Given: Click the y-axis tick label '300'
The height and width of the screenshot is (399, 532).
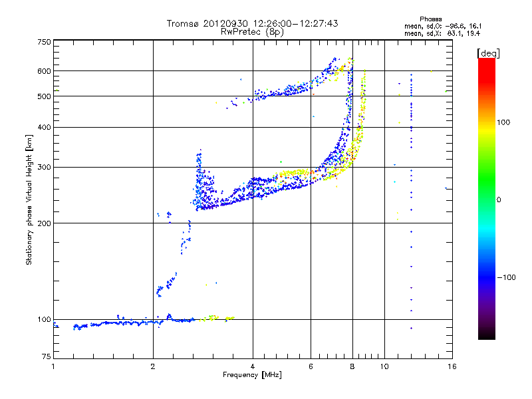Looking at the screenshot, I should (44, 168).
